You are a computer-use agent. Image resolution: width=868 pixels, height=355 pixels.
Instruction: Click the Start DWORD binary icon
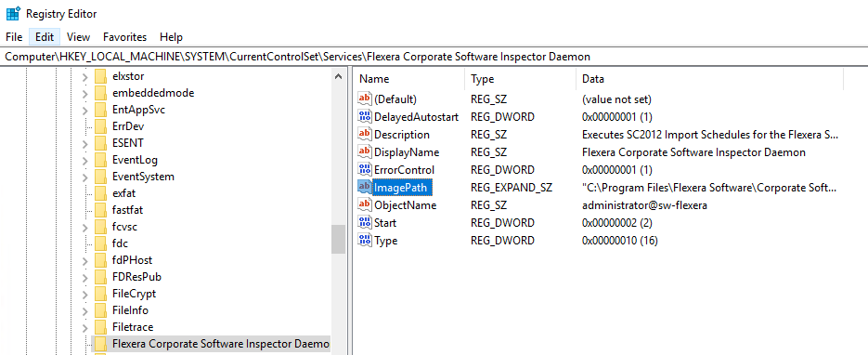tap(365, 223)
